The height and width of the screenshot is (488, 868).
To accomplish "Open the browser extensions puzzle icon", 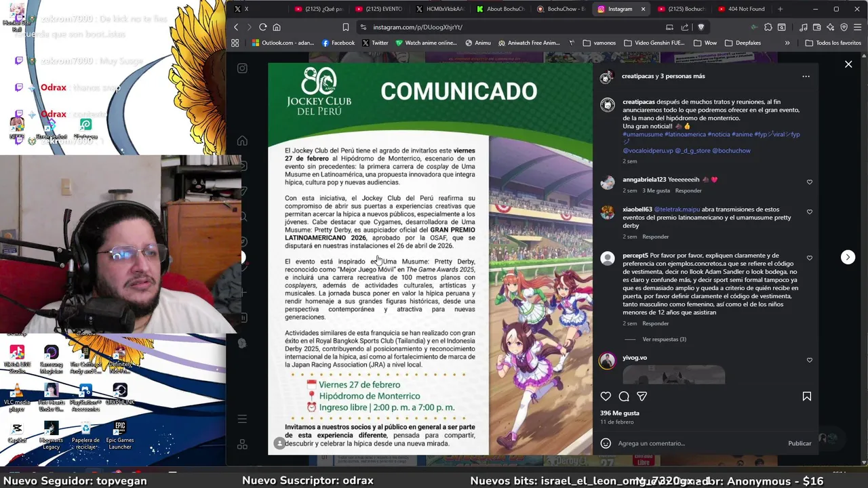I will [x=768, y=27].
